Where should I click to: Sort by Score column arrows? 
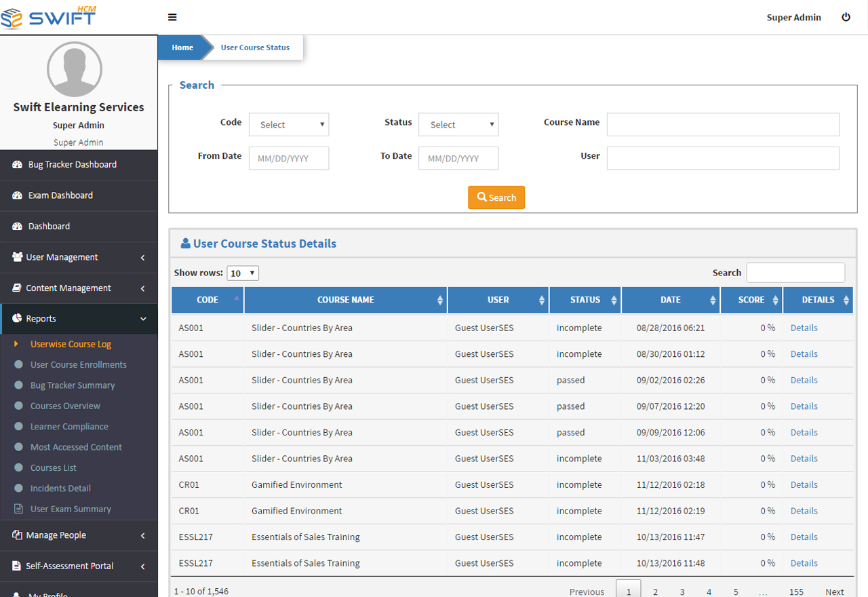click(x=774, y=300)
